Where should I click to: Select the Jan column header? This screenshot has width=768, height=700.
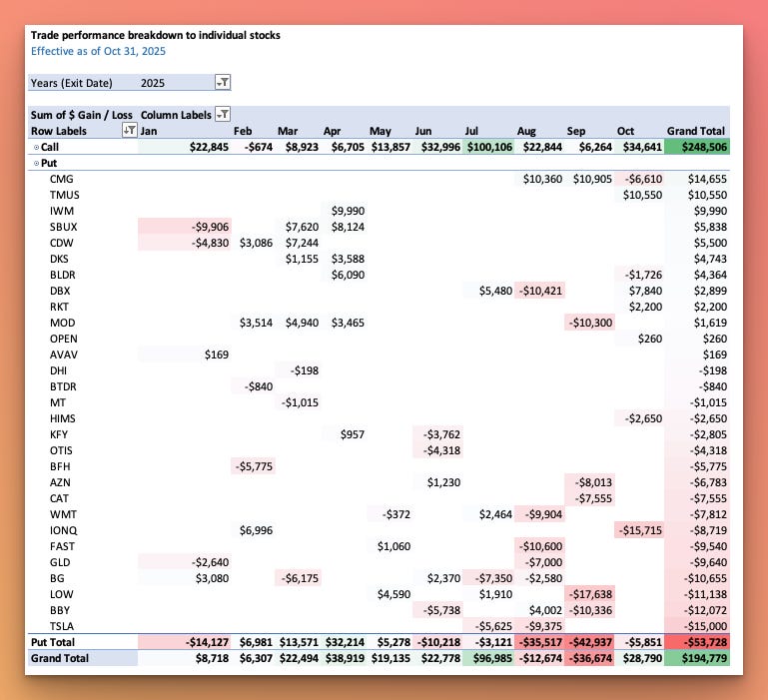click(x=149, y=131)
